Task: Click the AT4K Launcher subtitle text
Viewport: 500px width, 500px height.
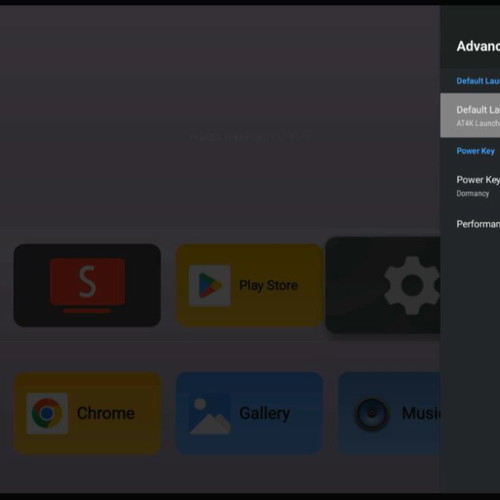Action: (x=478, y=123)
